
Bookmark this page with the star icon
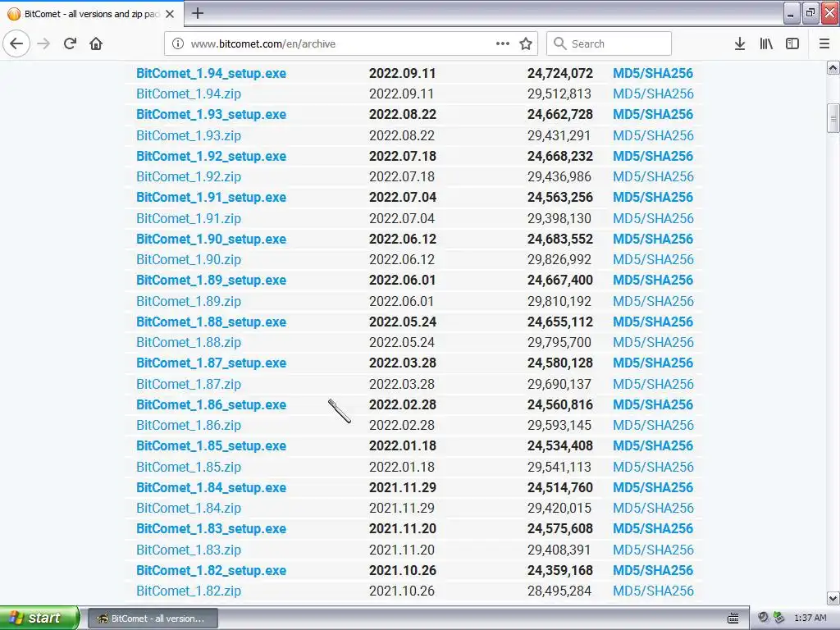[x=526, y=43]
